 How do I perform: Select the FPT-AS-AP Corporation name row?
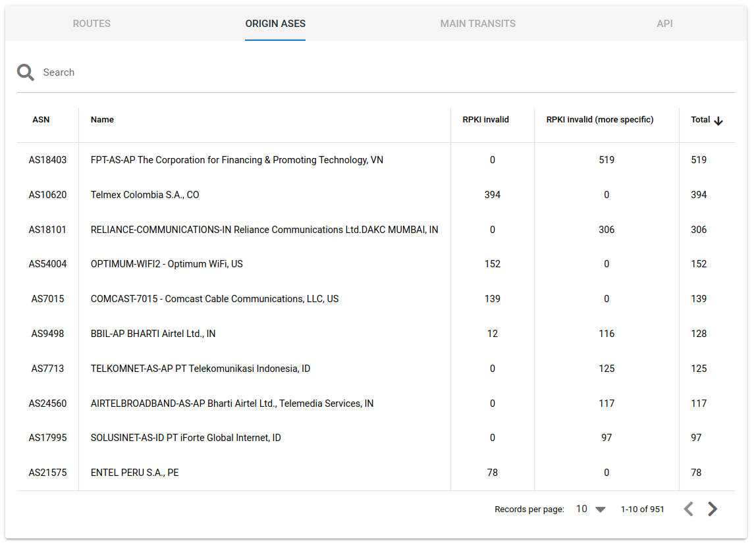coord(236,160)
